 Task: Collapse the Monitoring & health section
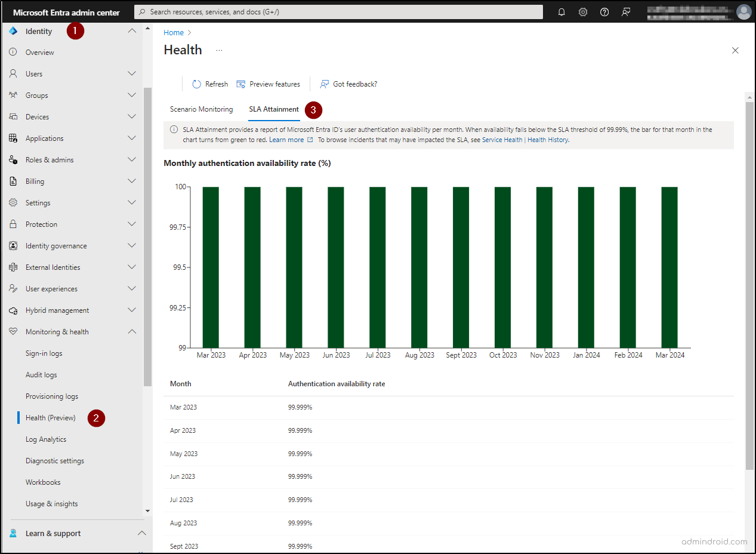point(131,331)
